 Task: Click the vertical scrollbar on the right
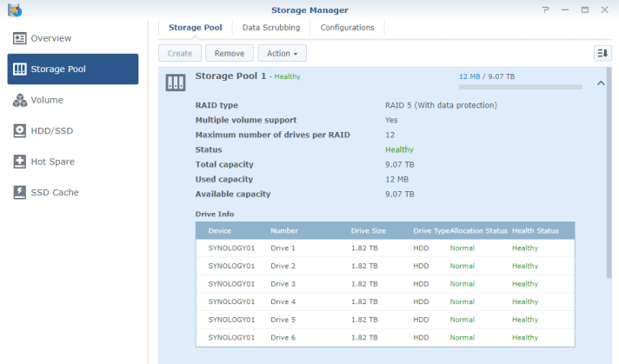pos(609,174)
